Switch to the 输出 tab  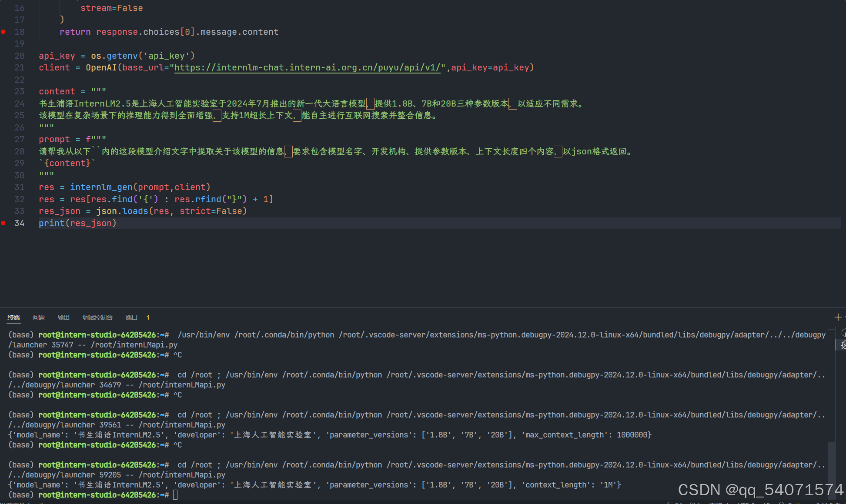(64, 317)
